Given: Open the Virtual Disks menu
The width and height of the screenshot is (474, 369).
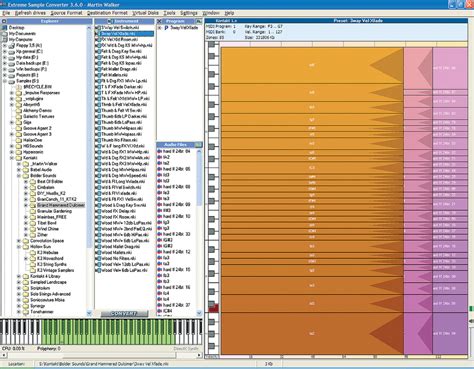Looking at the screenshot, I should coord(146,13).
